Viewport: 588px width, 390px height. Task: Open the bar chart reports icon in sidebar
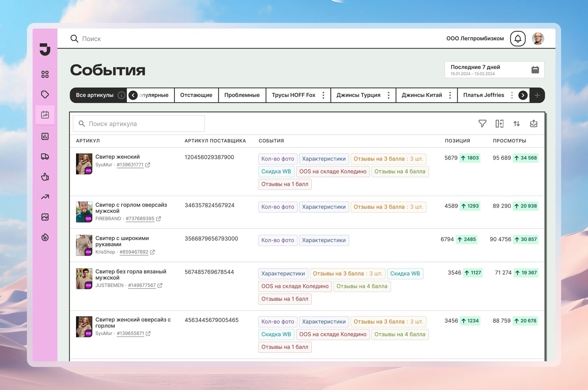tap(45, 136)
